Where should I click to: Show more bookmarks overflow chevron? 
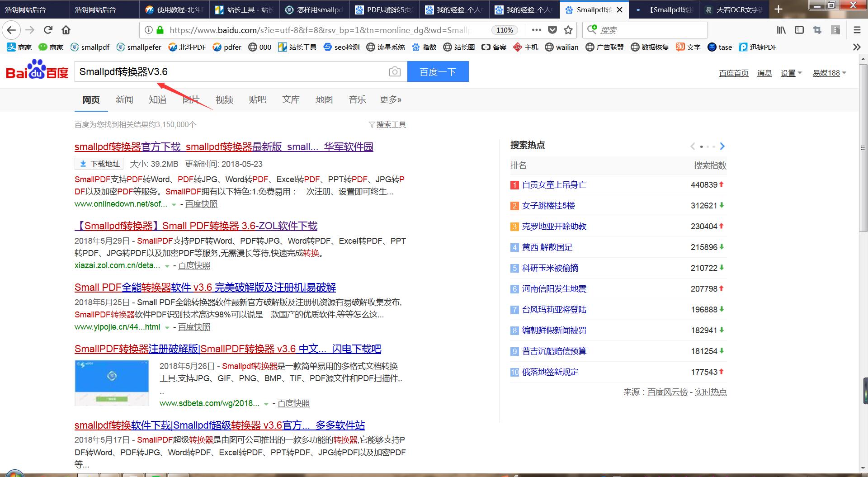857,47
